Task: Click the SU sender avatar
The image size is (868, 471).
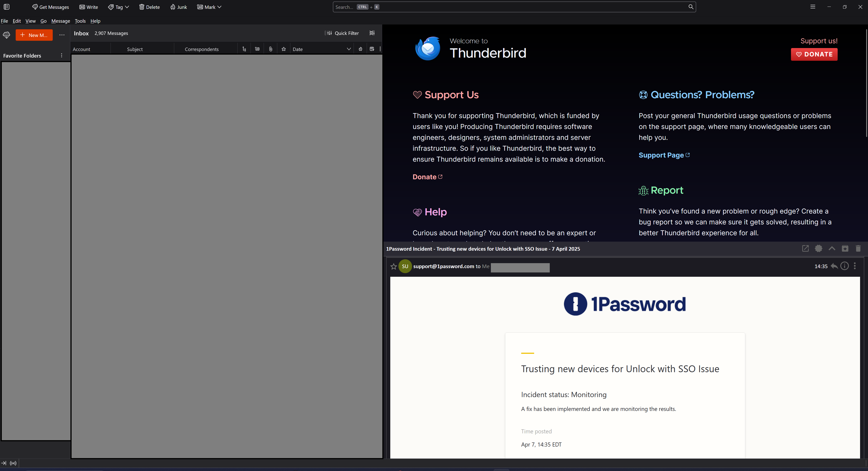Action: [x=405, y=266]
